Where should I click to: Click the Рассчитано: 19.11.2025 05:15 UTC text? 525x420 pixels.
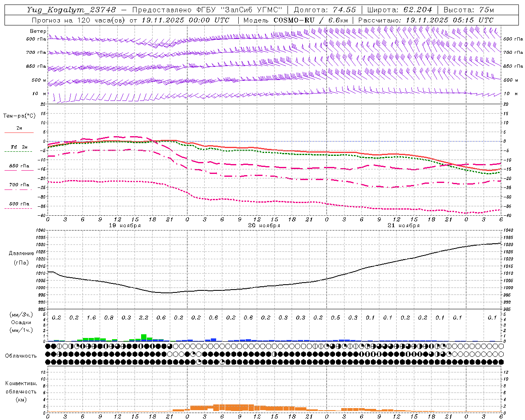click(426, 20)
